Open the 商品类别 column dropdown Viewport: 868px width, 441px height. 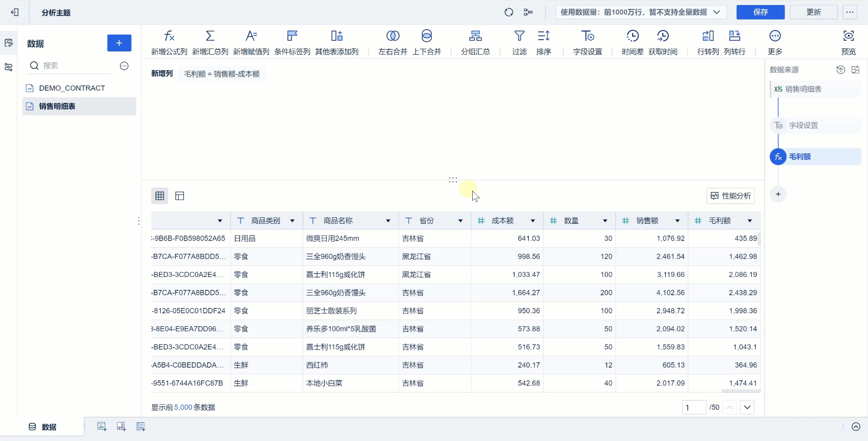[292, 220]
